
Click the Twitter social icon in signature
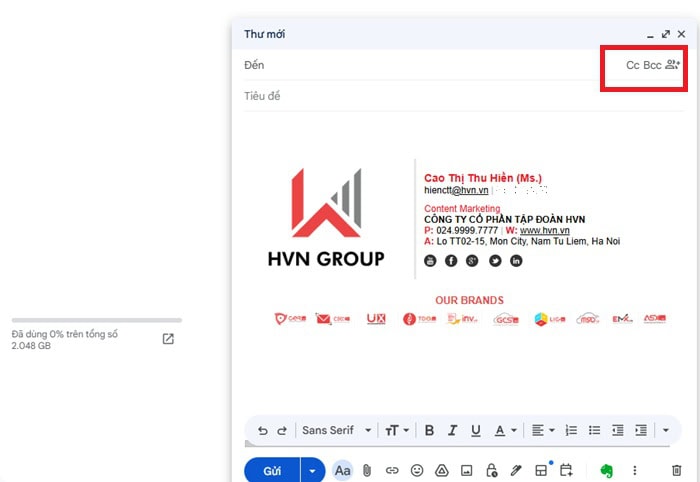(495, 261)
